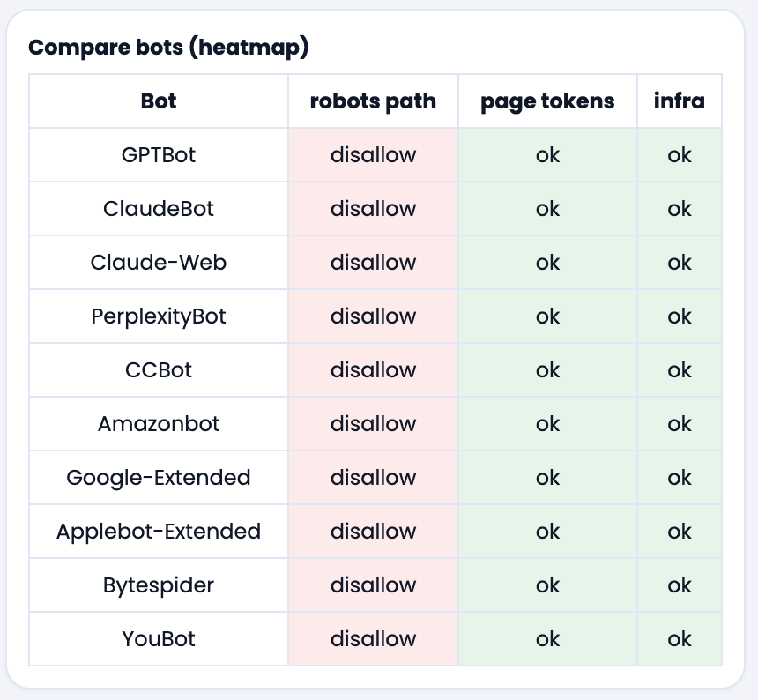Click the PerplexityBot name cell
This screenshot has width=758, height=700.
[x=159, y=316]
